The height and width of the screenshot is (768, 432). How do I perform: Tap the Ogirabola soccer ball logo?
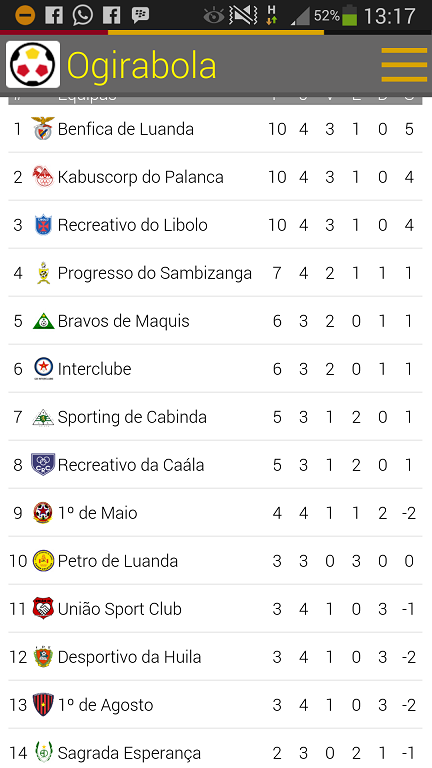coord(33,65)
